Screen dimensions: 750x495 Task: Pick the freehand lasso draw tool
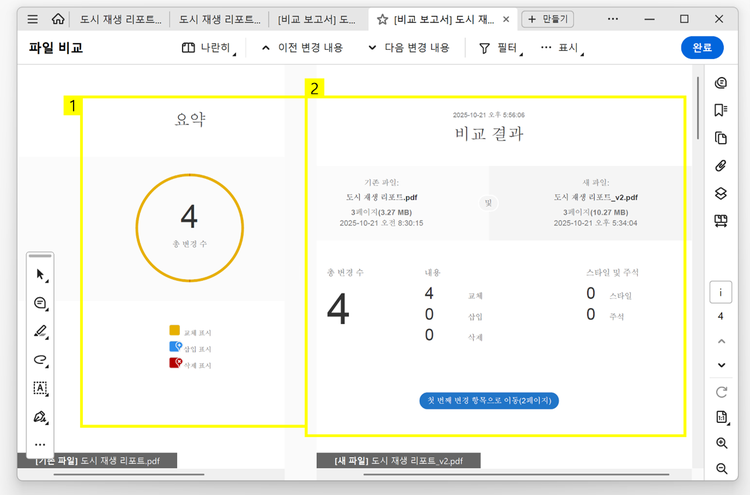point(40,360)
